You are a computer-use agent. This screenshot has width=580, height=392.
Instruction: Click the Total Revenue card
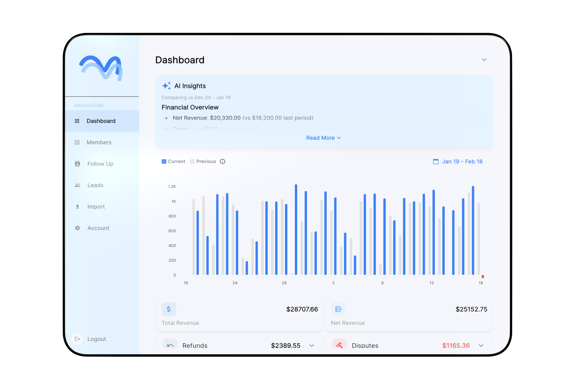(240, 316)
